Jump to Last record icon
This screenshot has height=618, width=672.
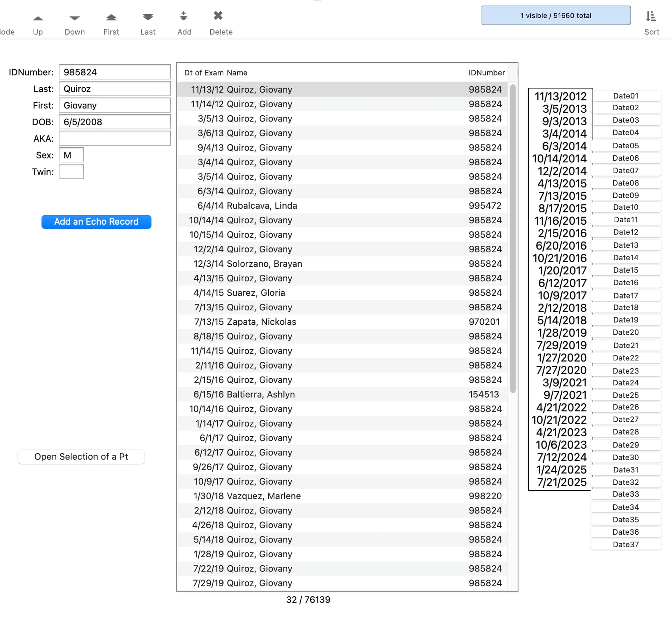148,17
